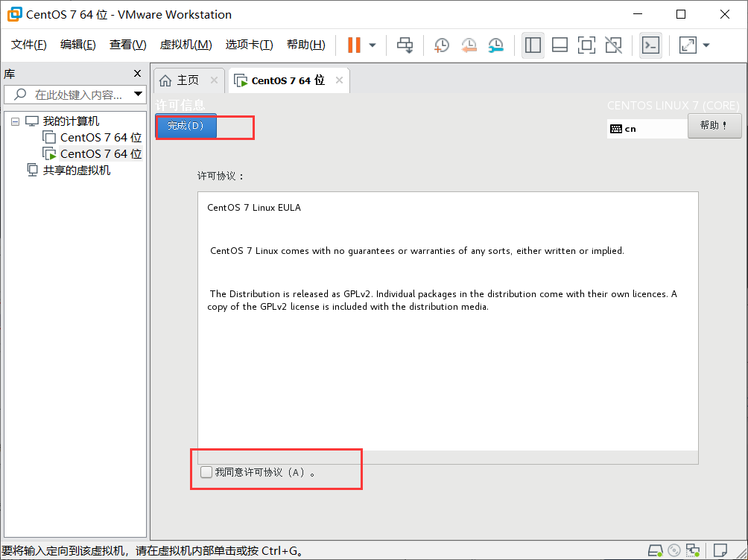Maximize the VMware Workstation window
The height and width of the screenshot is (560, 748).
click(681, 14)
